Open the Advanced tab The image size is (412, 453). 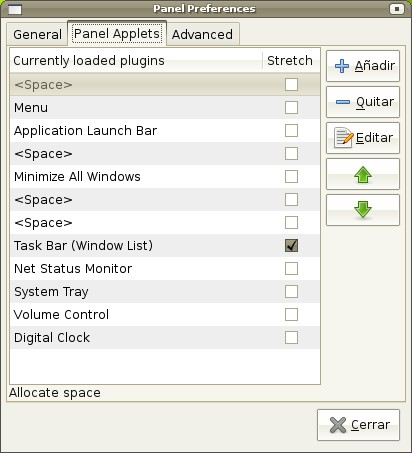(x=202, y=34)
